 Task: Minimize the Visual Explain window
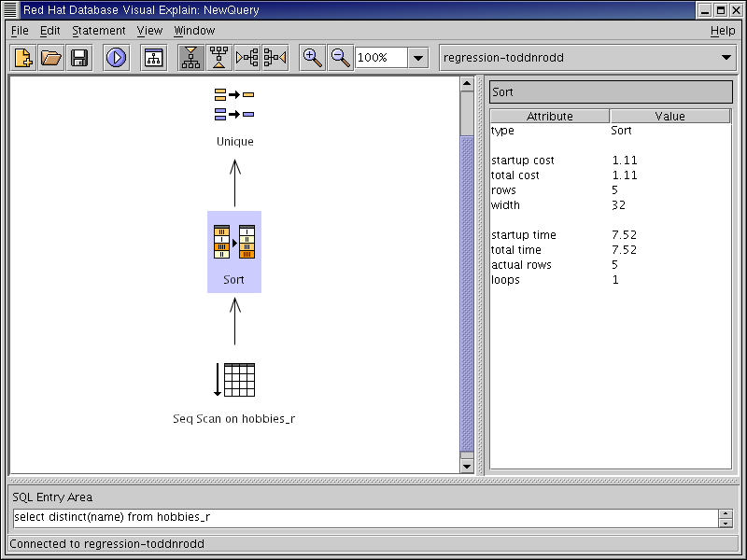705,10
